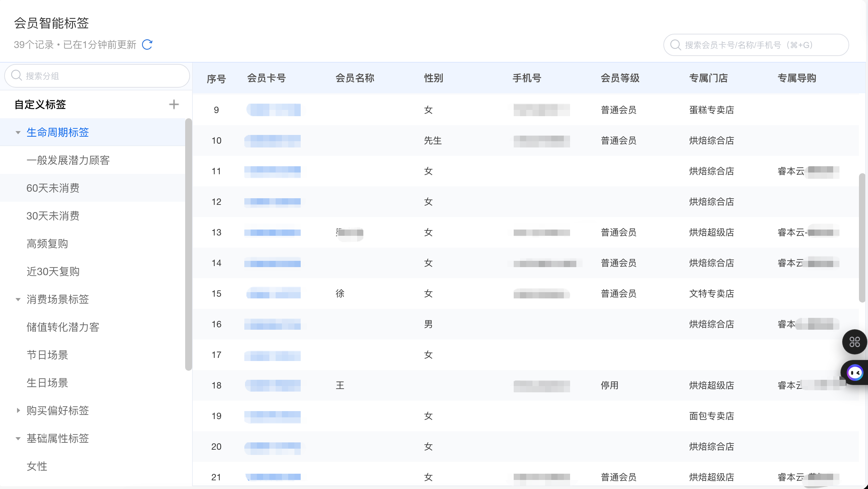The height and width of the screenshot is (489, 868).
Task: Click 蛋糕专卖店 in row 9
Action: pyautogui.click(x=712, y=110)
